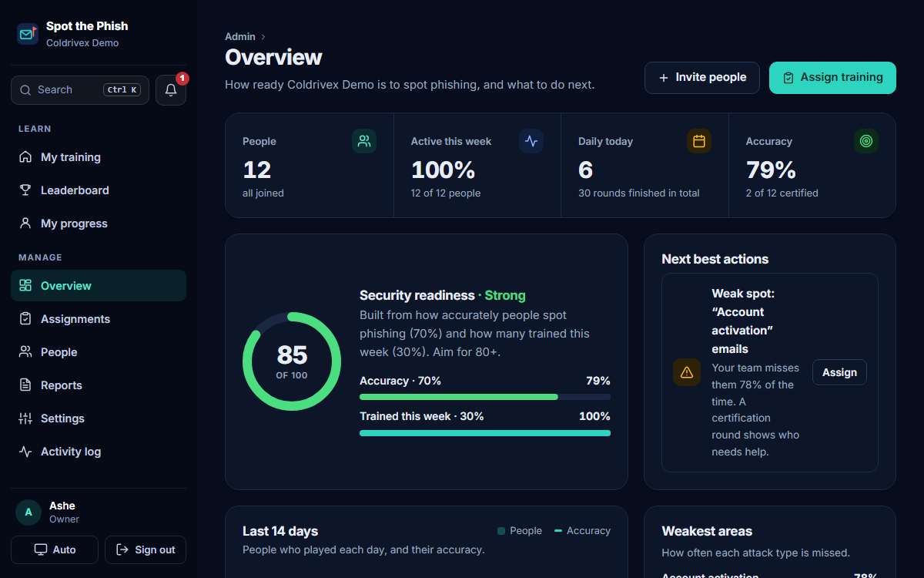The width and height of the screenshot is (924, 578).
Task: Click the 'all joined' text
Action: pyautogui.click(x=263, y=193)
